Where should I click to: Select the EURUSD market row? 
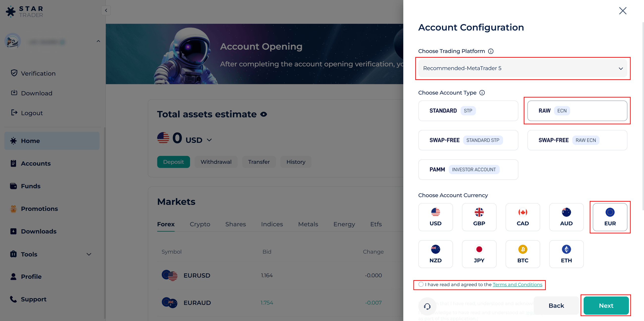click(196, 275)
